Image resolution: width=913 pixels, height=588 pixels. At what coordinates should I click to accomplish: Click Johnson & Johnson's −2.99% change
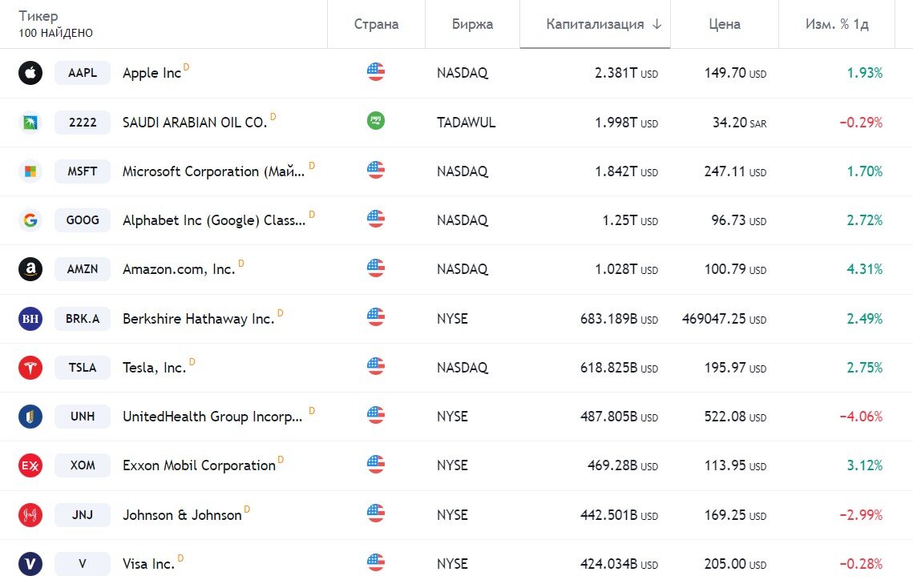click(x=861, y=514)
